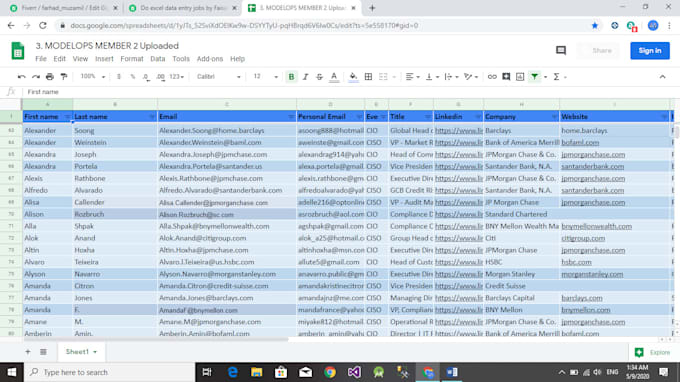Open the Format menu
Screen dimensions: 680x382
(132, 59)
